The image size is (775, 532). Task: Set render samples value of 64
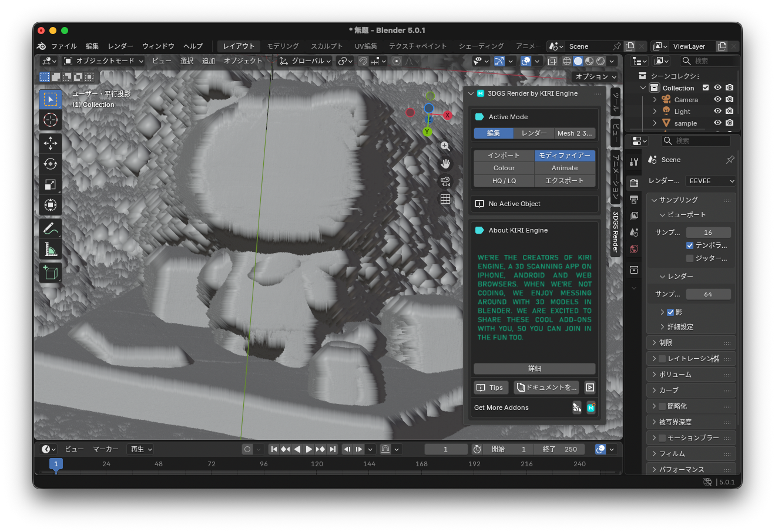pos(709,294)
